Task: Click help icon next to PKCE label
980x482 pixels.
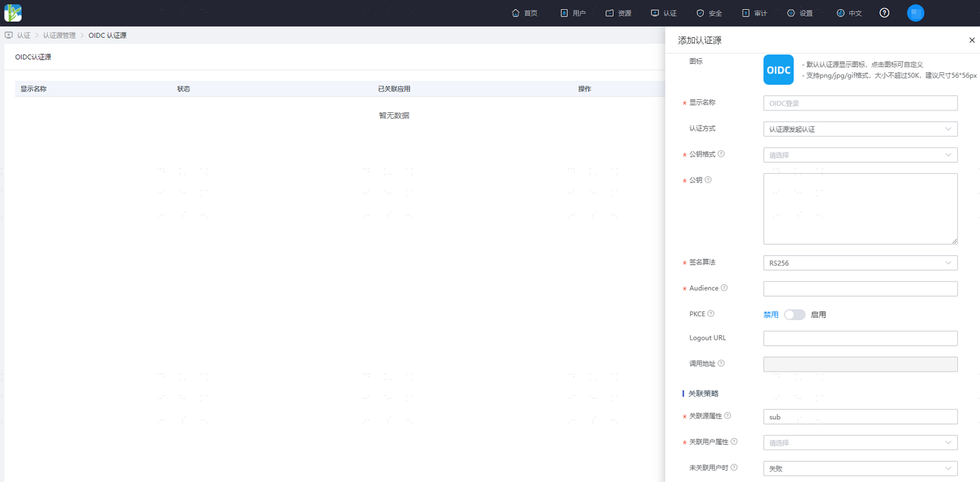Action: (711, 314)
